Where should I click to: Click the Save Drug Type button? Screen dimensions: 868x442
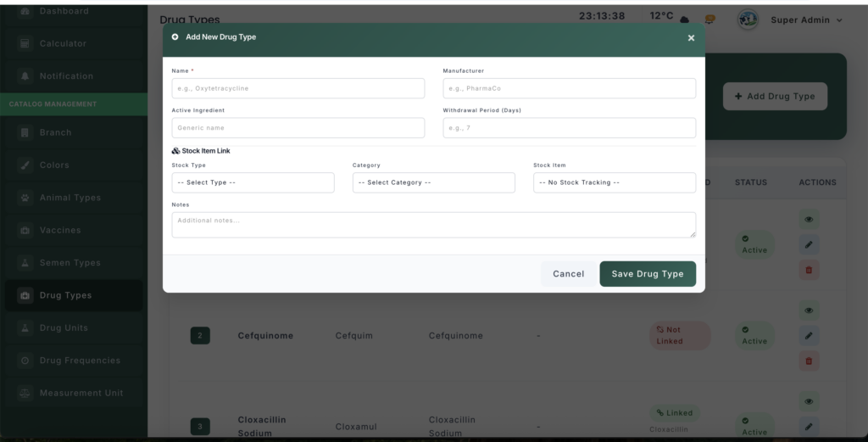[x=648, y=274]
